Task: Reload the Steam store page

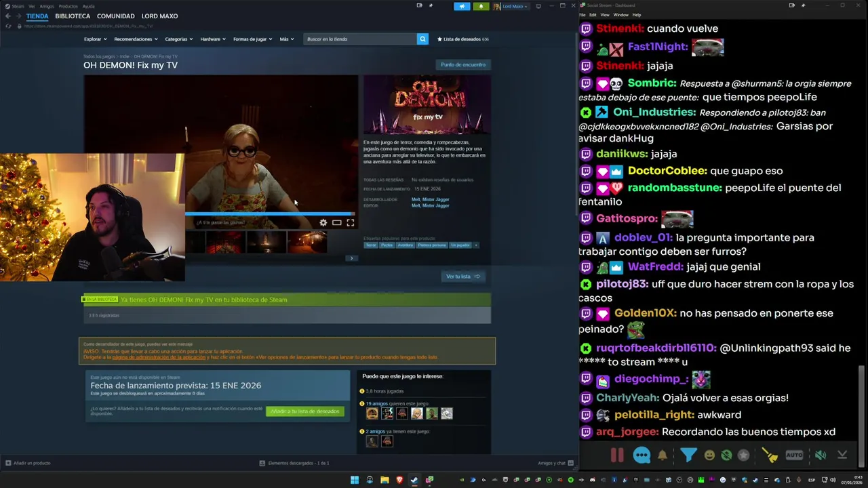Action: click(8, 26)
